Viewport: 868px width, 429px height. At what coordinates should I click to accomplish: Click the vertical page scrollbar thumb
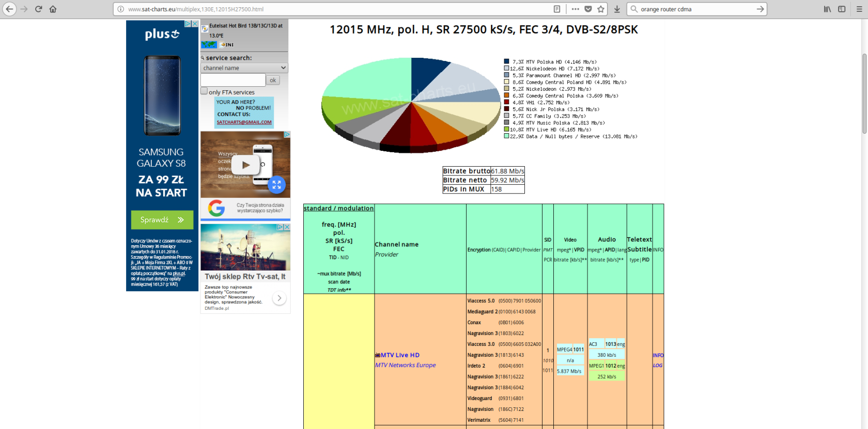[x=864, y=93]
